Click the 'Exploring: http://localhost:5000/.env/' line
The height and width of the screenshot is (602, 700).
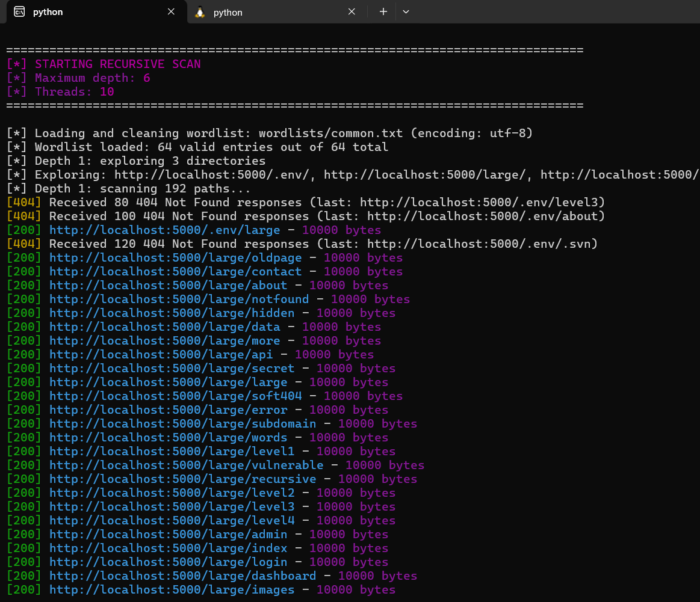[x=353, y=175]
